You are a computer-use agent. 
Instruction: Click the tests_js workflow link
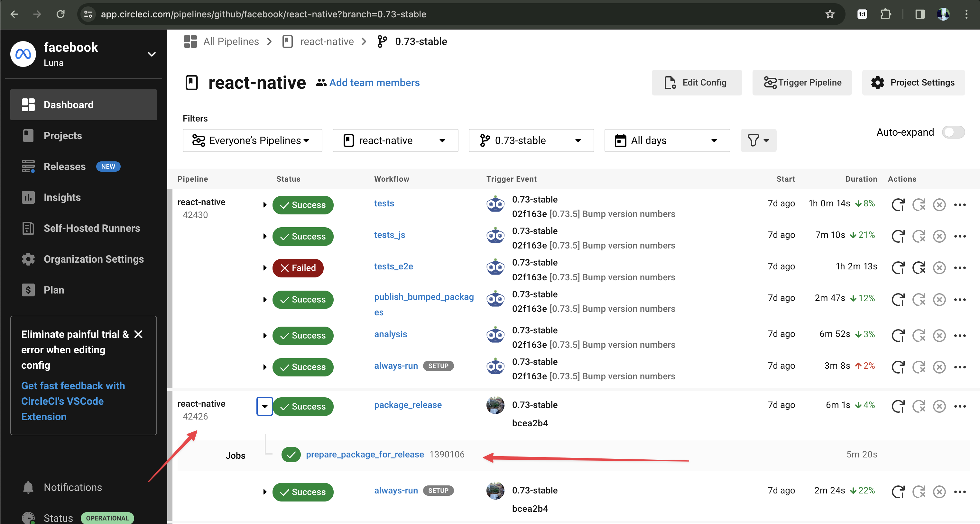(x=389, y=234)
